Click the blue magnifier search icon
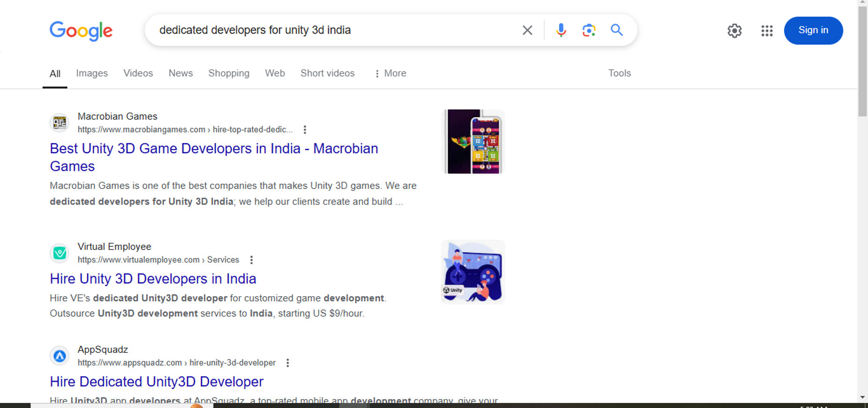This screenshot has height=408, width=868. pyautogui.click(x=617, y=30)
